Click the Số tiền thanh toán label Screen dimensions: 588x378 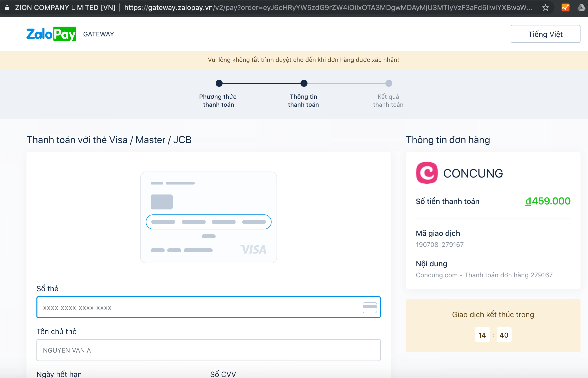(447, 201)
